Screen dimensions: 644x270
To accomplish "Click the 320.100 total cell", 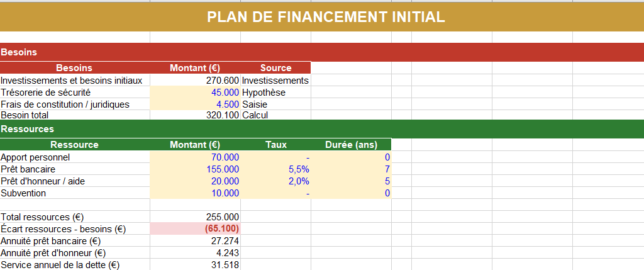I will (x=195, y=115).
